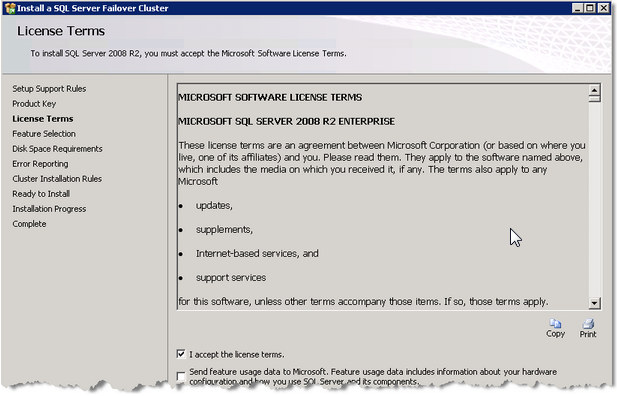
Task: Select the Cluster Installation Rules step
Action: click(57, 179)
